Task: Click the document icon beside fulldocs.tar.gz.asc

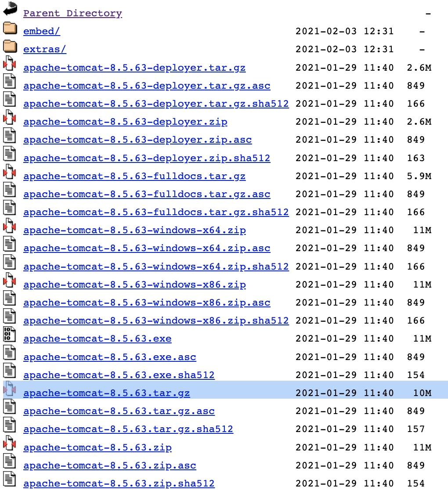Action: tap(9, 190)
